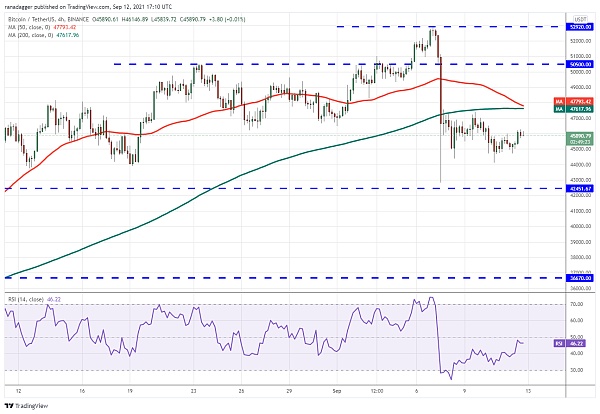
Task: Click the 52000.00 price axis tick
Action: tap(580, 41)
